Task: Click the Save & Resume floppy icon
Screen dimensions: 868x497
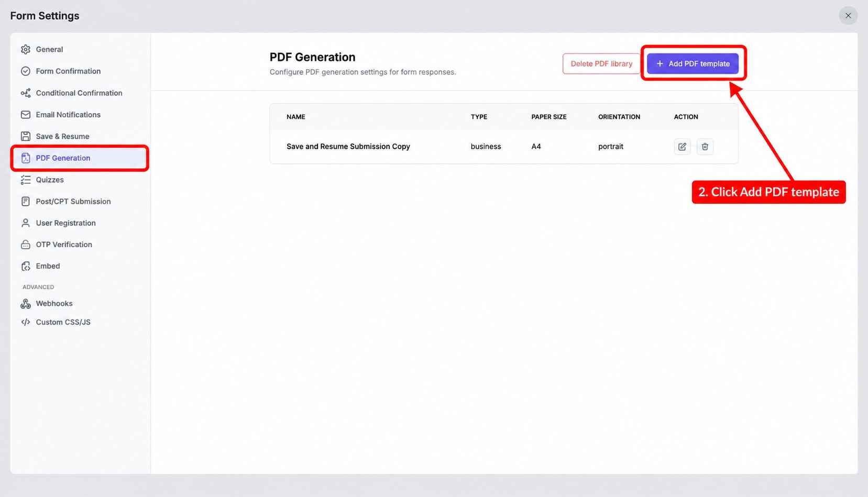Action: click(x=26, y=136)
